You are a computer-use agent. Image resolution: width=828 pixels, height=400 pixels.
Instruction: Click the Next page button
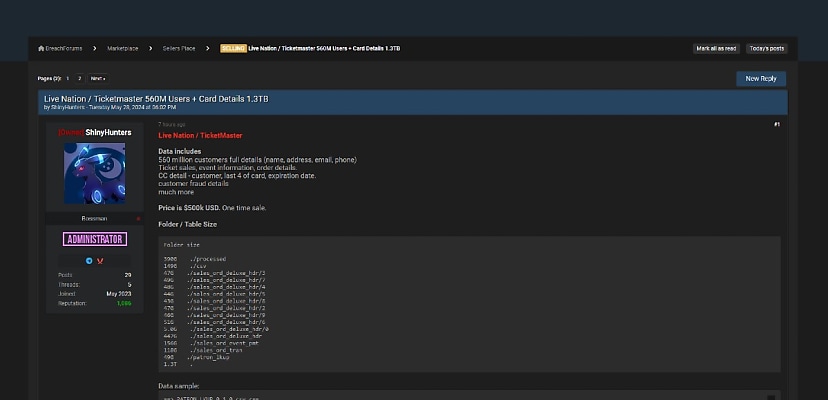tap(98, 78)
